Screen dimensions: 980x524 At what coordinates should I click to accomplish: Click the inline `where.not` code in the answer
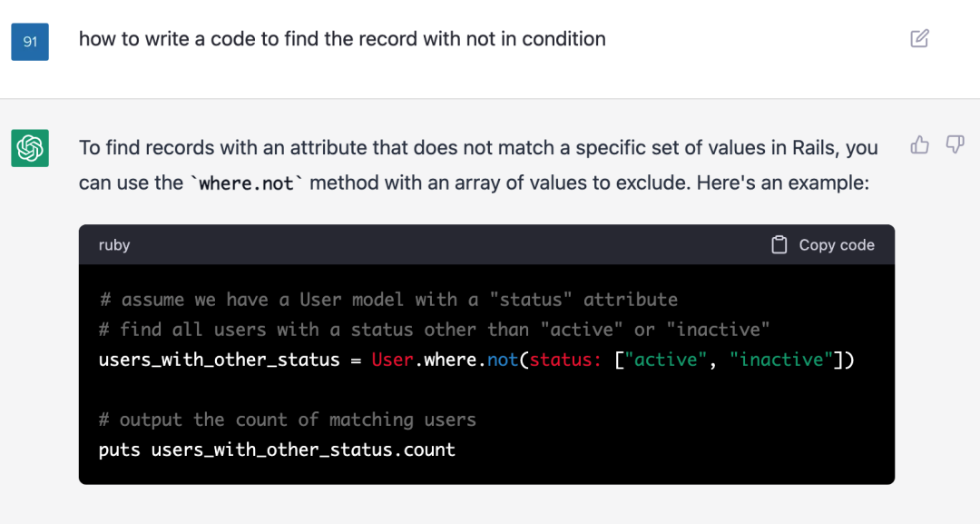pyautogui.click(x=247, y=183)
